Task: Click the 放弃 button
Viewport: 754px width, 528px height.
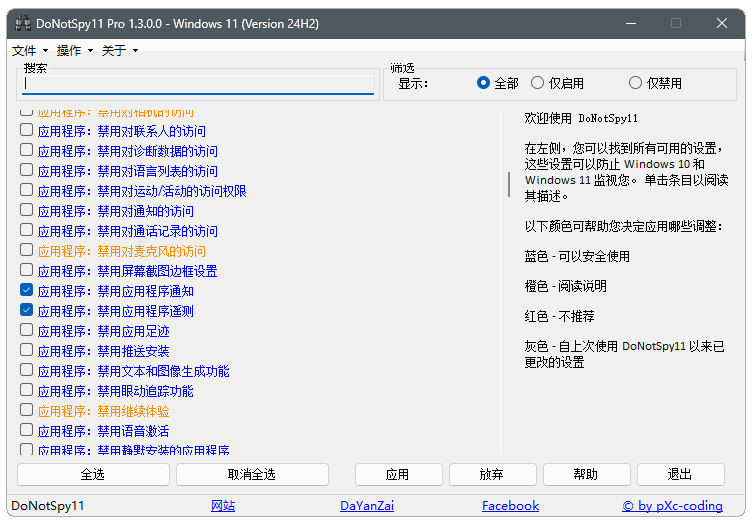Action: pyautogui.click(x=491, y=474)
